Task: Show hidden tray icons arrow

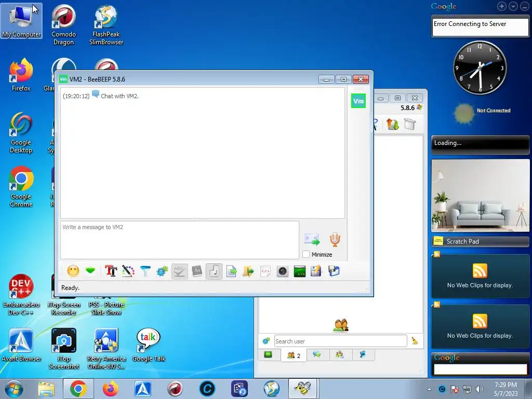Action: (429, 389)
